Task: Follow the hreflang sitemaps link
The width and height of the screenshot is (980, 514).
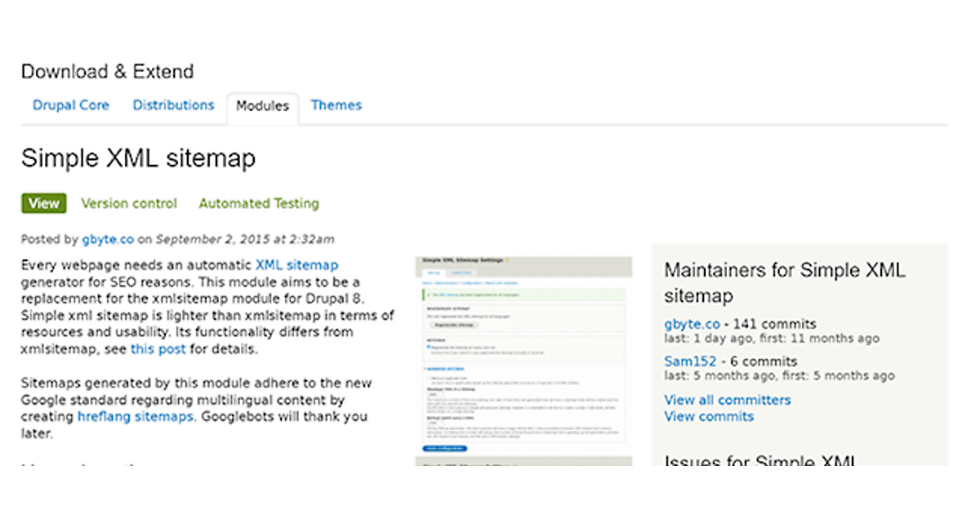Action: (136, 416)
